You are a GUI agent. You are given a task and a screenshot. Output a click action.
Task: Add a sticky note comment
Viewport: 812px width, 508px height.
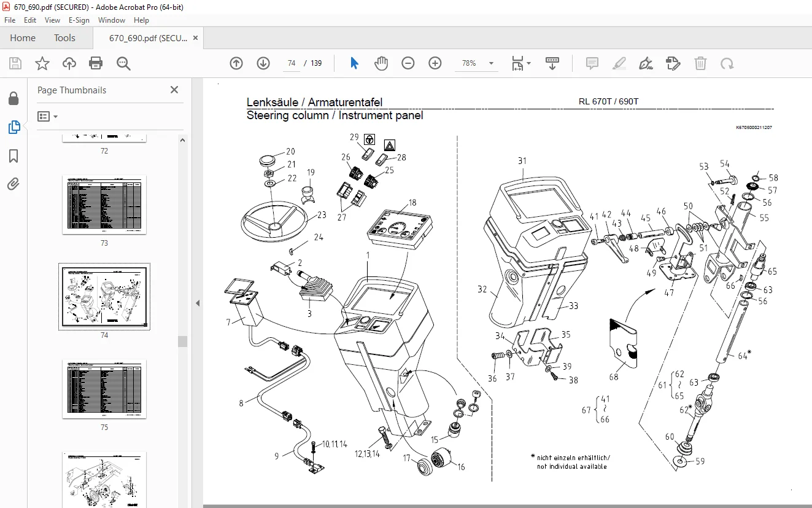[x=592, y=63]
